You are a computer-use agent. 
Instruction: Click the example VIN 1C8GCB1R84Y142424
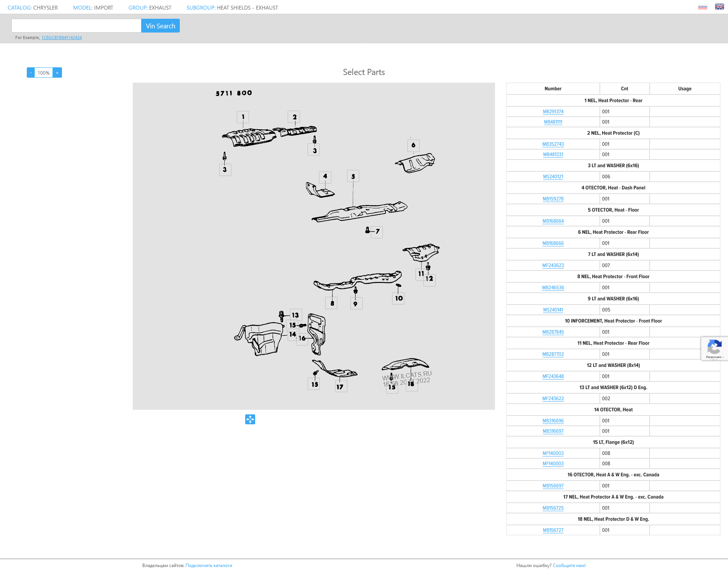coord(62,37)
